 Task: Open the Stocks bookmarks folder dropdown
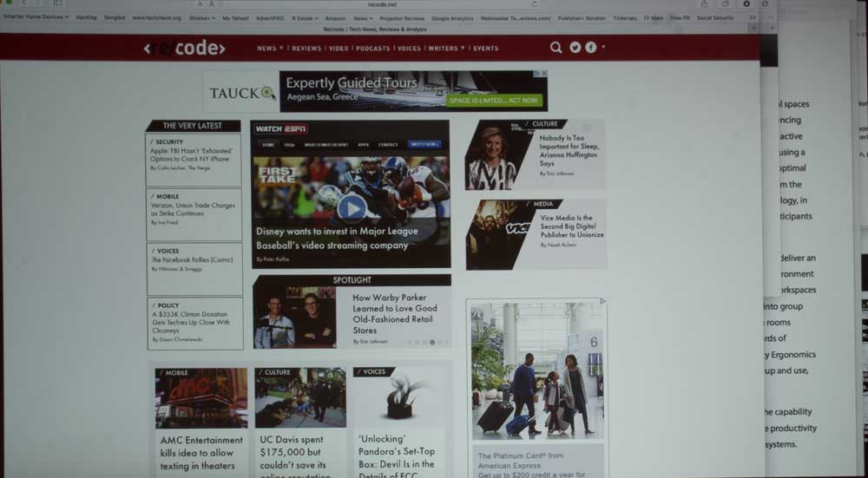[202, 17]
